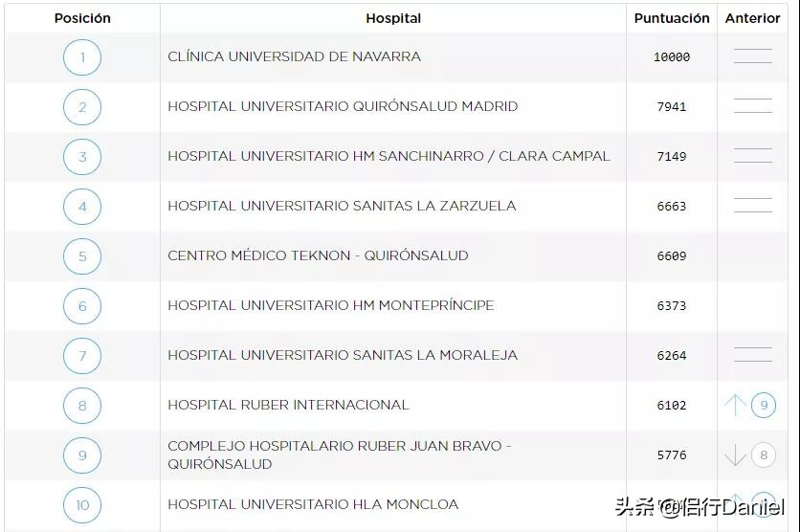This screenshot has height=532, width=800.
Task: Click the 10000 score for Navarra
Action: pos(672,57)
